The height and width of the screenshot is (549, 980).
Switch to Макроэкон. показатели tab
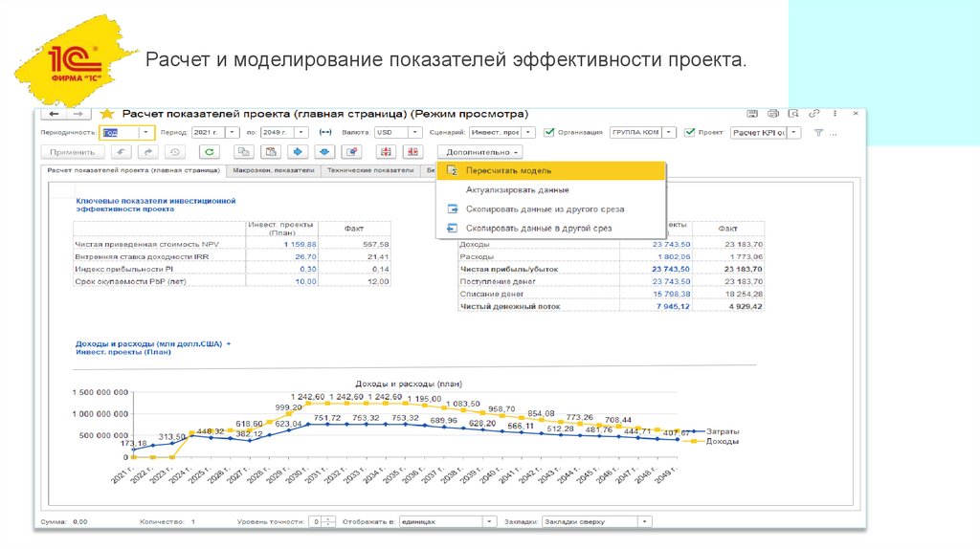273,170
